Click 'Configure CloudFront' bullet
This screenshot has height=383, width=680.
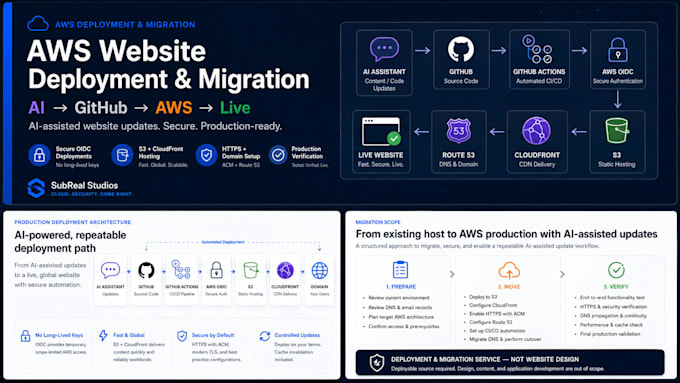tap(493, 305)
